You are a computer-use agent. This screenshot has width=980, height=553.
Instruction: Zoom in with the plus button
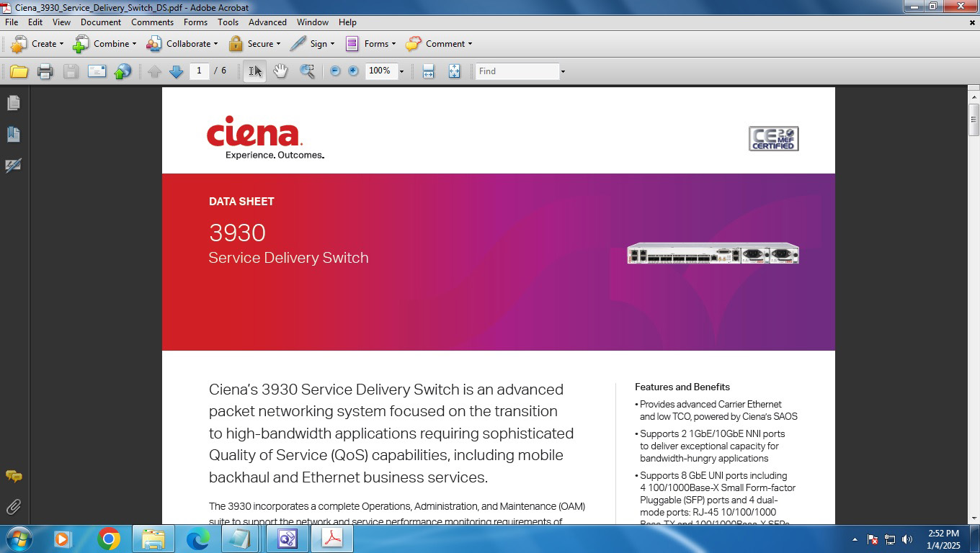[353, 71]
